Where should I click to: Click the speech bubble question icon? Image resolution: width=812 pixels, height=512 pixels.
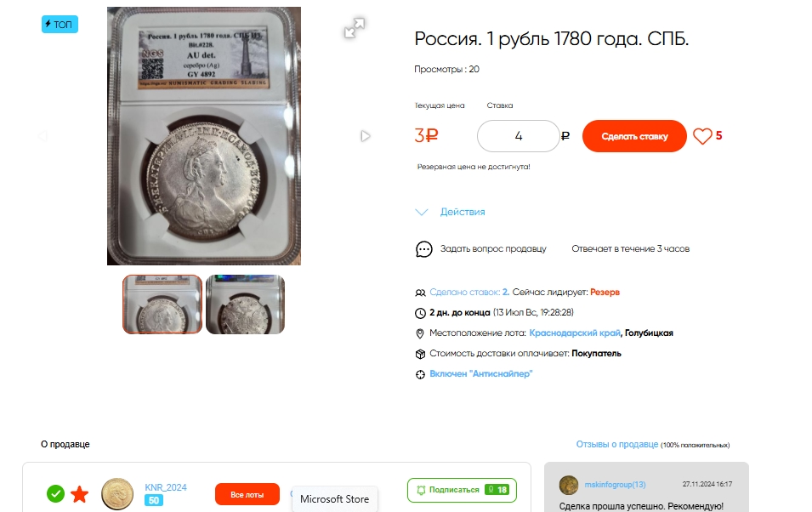point(423,249)
